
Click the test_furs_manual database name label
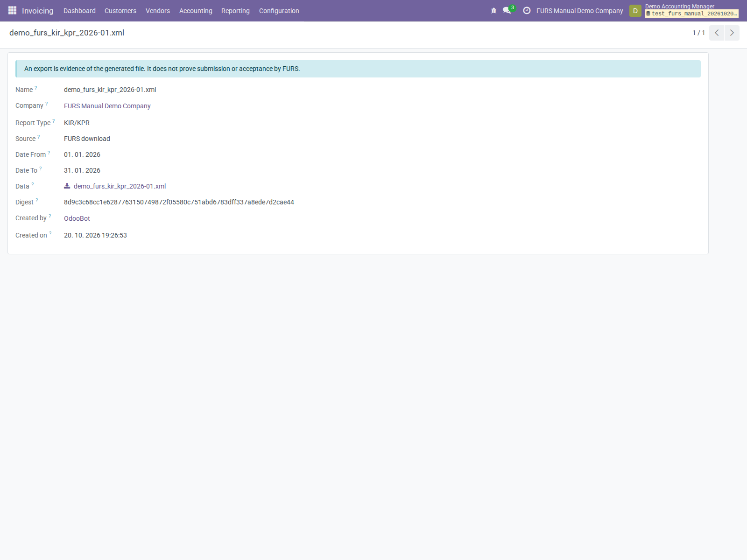(x=691, y=14)
